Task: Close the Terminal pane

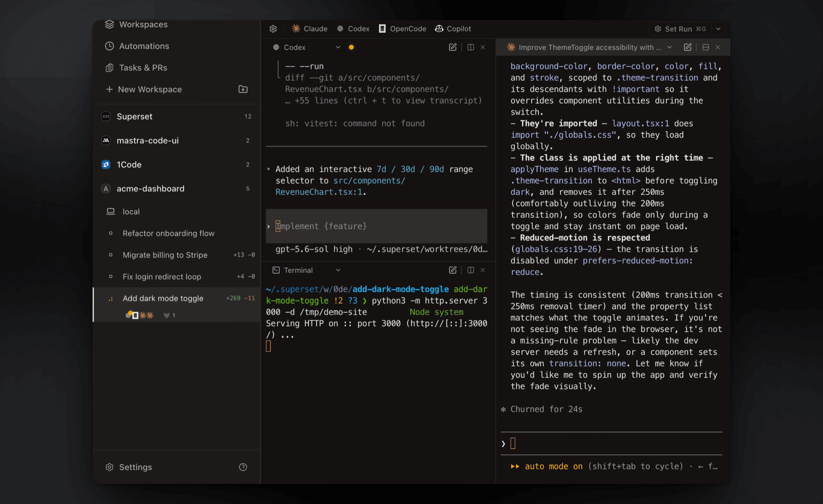Action: coord(483,270)
